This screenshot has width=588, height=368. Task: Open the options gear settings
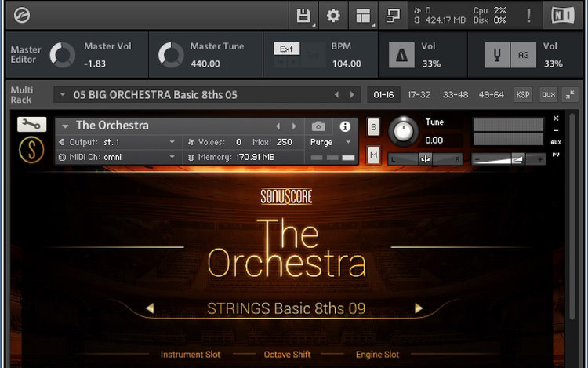coord(333,16)
